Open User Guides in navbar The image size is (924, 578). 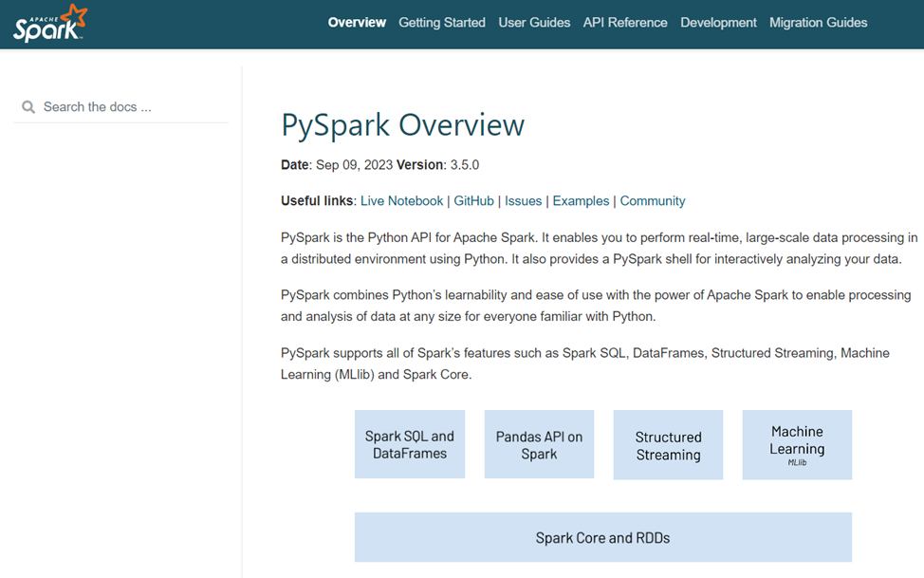click(x=534, y=23)
